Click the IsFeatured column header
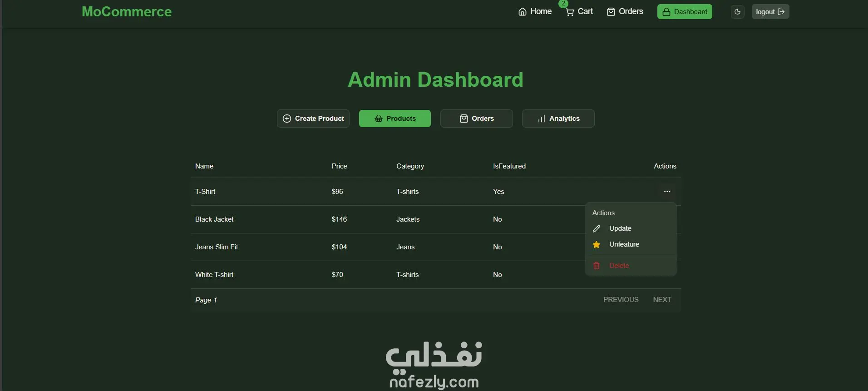 pyautogui.click(x=509, y=166)
